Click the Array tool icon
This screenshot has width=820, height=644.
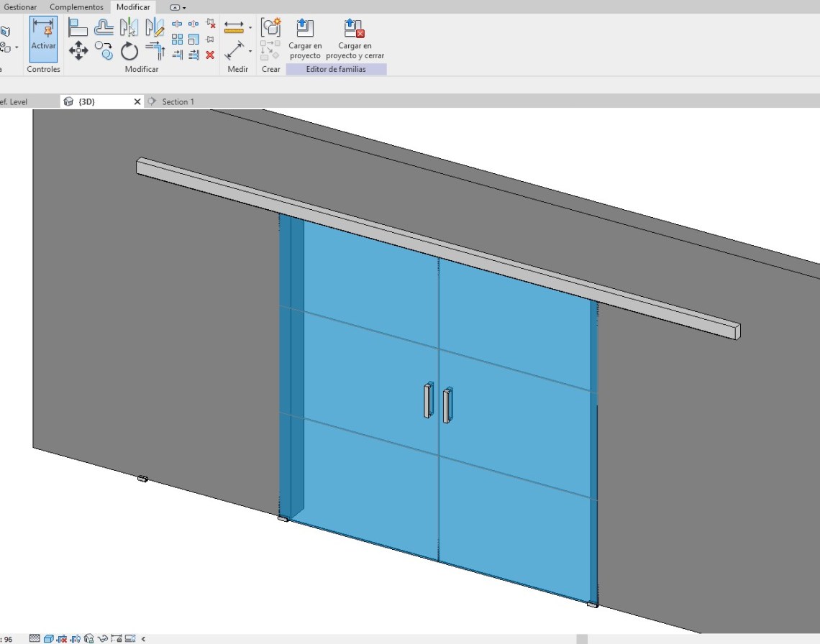pyautogui.click(x=177, y=39)
